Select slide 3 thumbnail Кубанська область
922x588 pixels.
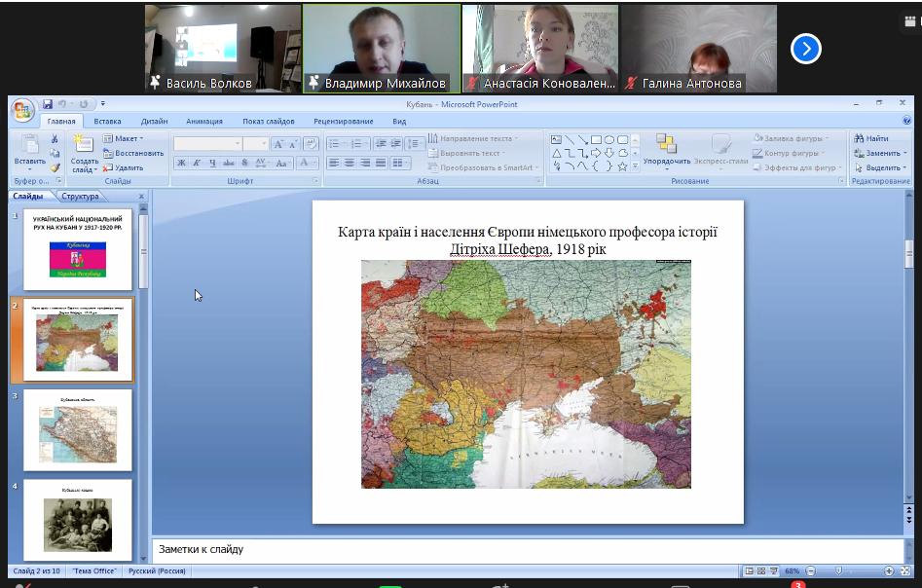(78, 430)
